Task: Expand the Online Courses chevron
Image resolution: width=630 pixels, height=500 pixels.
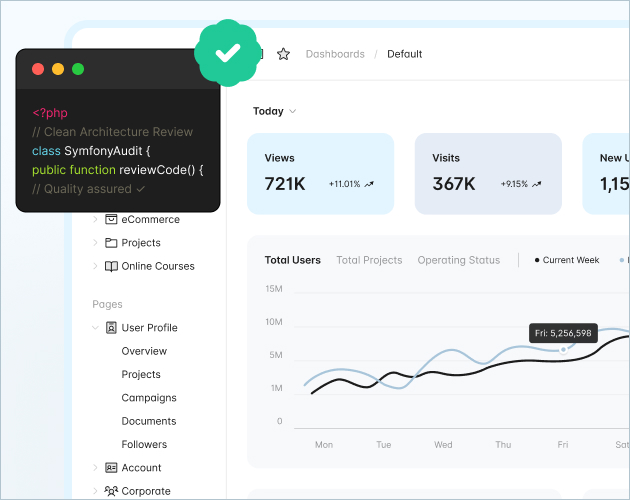Action: pos(95,266)
